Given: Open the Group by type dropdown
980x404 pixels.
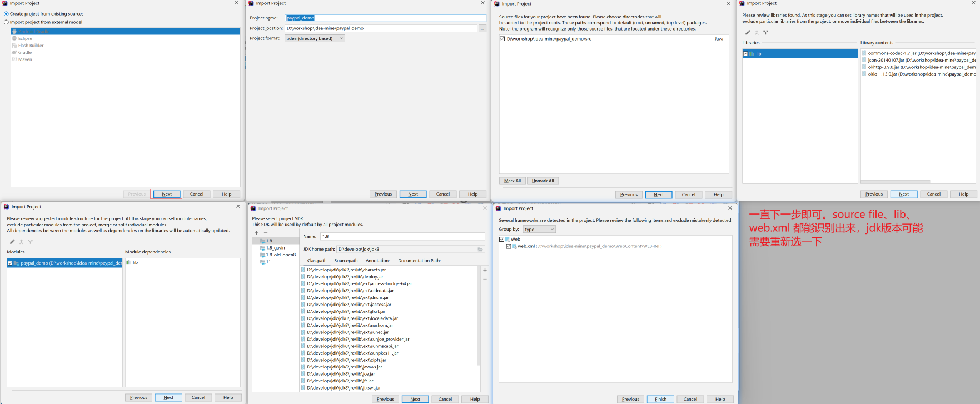Looking at the screenshot, I should [x=539, y=229].
